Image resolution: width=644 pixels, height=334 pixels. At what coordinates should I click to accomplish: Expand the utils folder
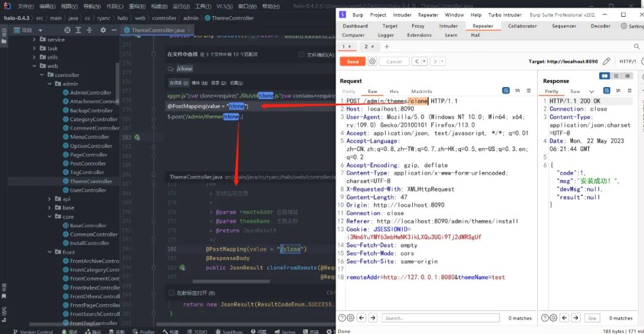tap(34, 57)
